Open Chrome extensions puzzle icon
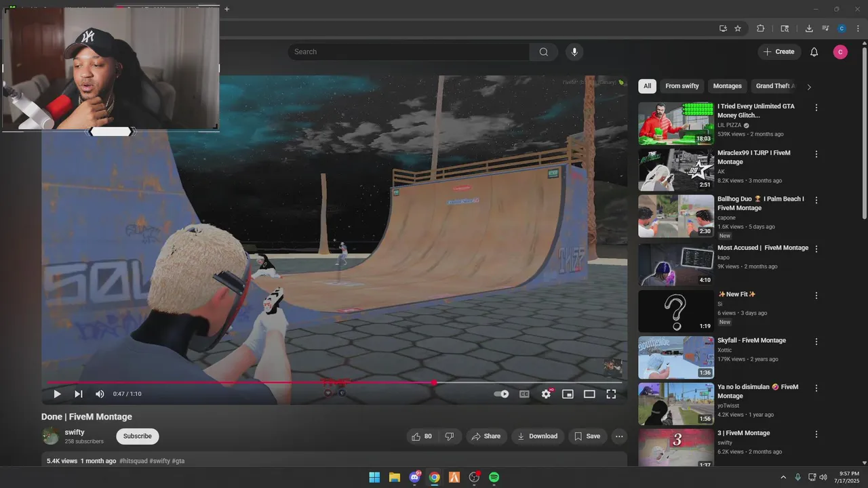 click(760, 28)
